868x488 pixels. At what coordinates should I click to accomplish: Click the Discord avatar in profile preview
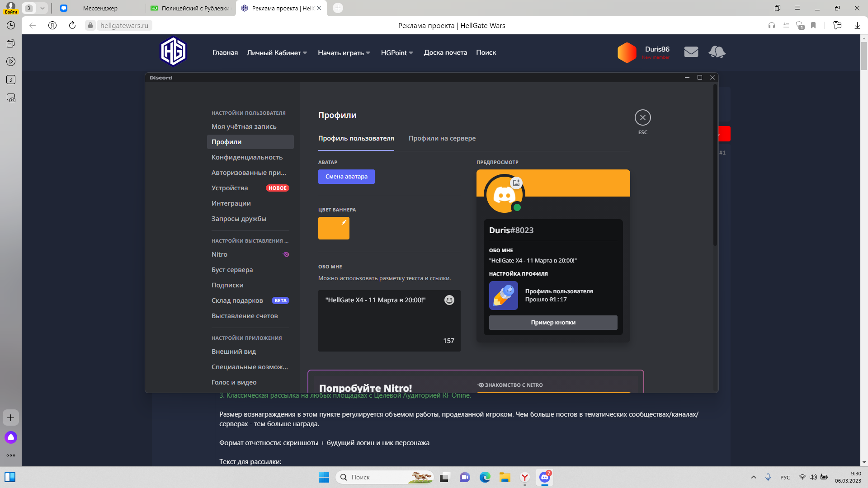[504, 195]
